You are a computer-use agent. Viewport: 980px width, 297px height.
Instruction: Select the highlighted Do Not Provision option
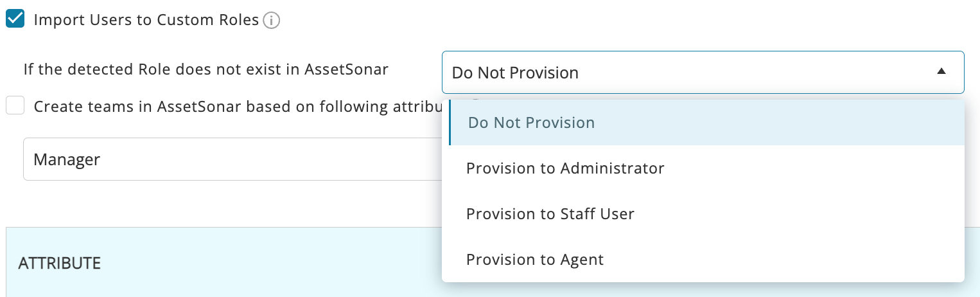[x=532, y=123]
